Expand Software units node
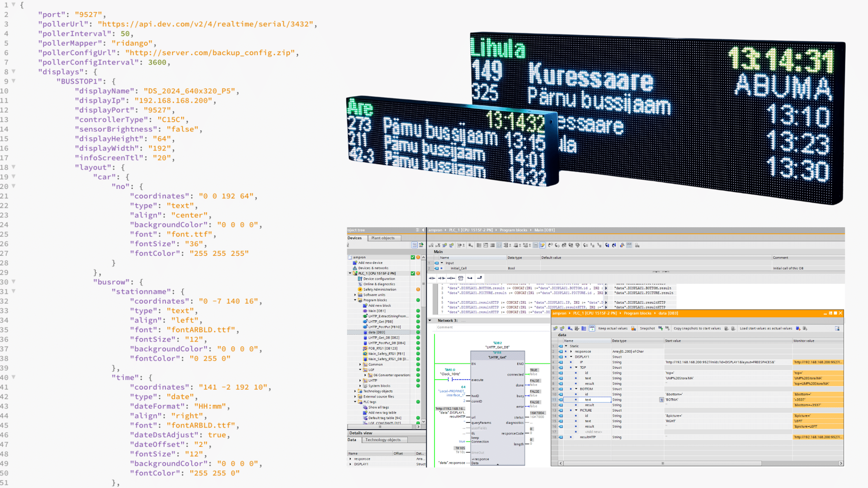 click(355, 295)
